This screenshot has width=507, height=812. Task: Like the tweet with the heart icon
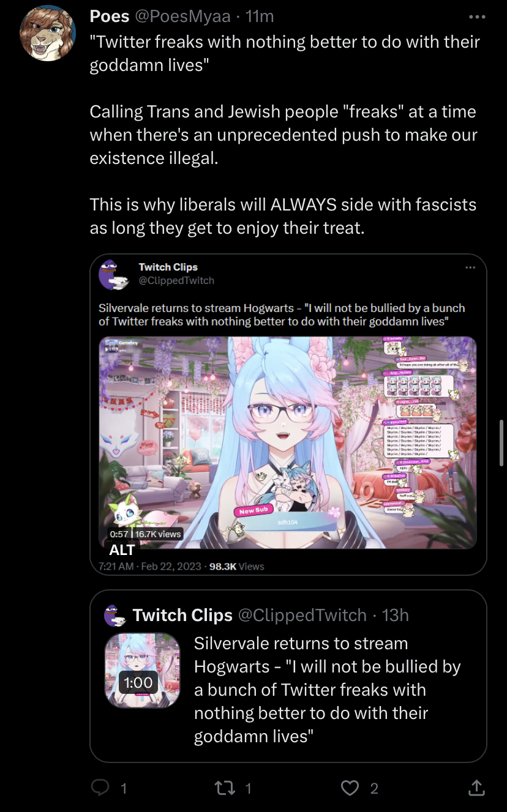[350, 788]
